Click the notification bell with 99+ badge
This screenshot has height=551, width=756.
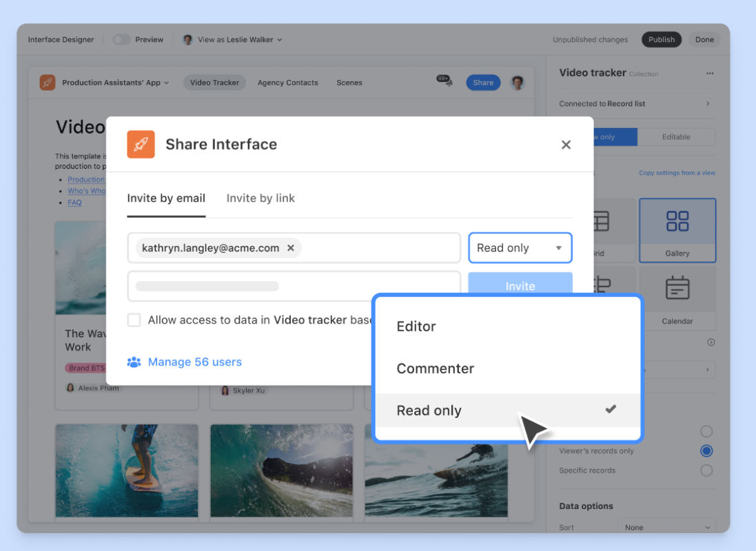point(445,81)
